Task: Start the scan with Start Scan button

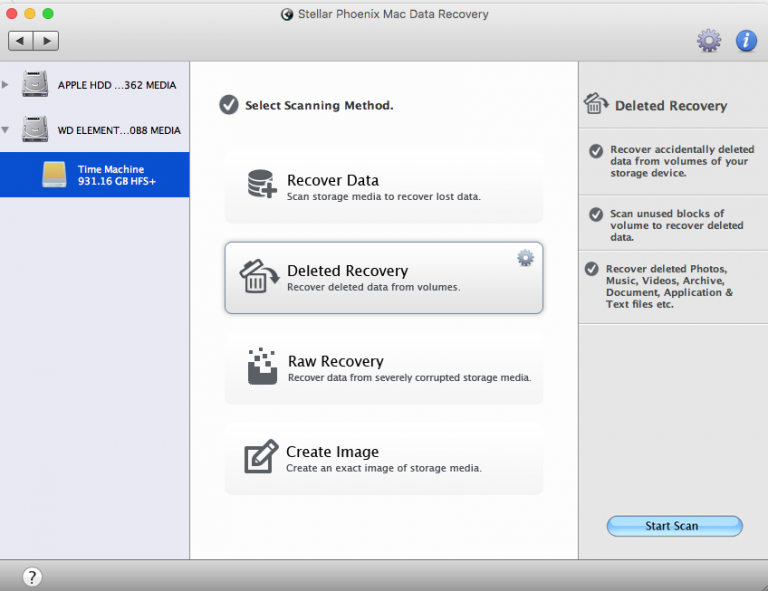Action: coord(674,526)
